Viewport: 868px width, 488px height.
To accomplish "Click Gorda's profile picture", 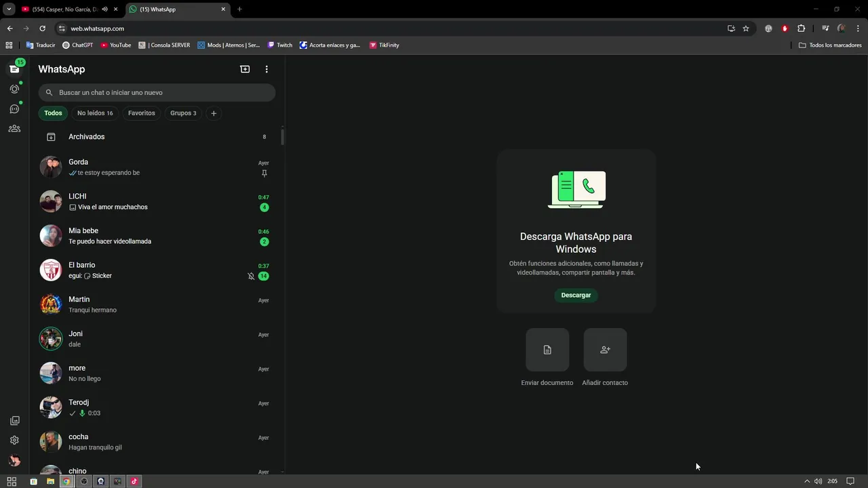I will pyautogui.click(x=51, y=167).
